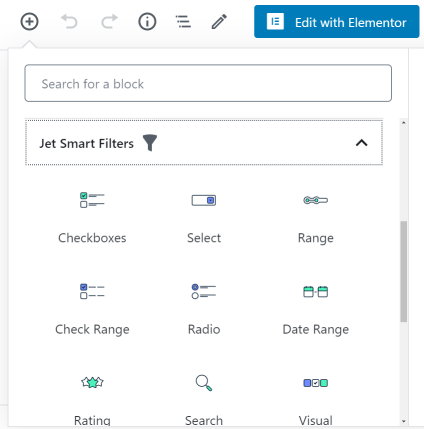The image size is (424, 429).
Task: Click the scrollbar down arrow
Action: coord(404,422)
